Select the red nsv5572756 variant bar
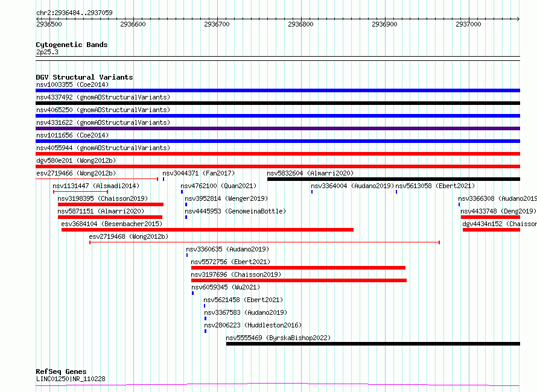The image size is (537, 392). pos(298,268)
